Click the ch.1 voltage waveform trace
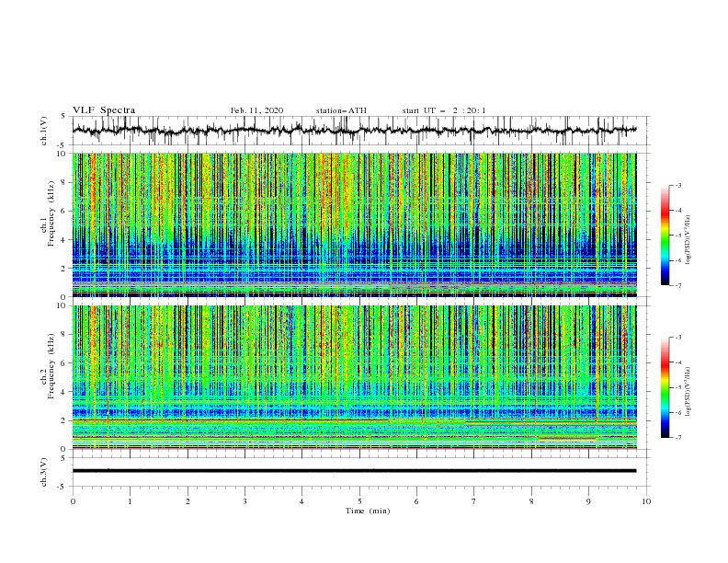This screenshot has width=728, height=563. 354,130
